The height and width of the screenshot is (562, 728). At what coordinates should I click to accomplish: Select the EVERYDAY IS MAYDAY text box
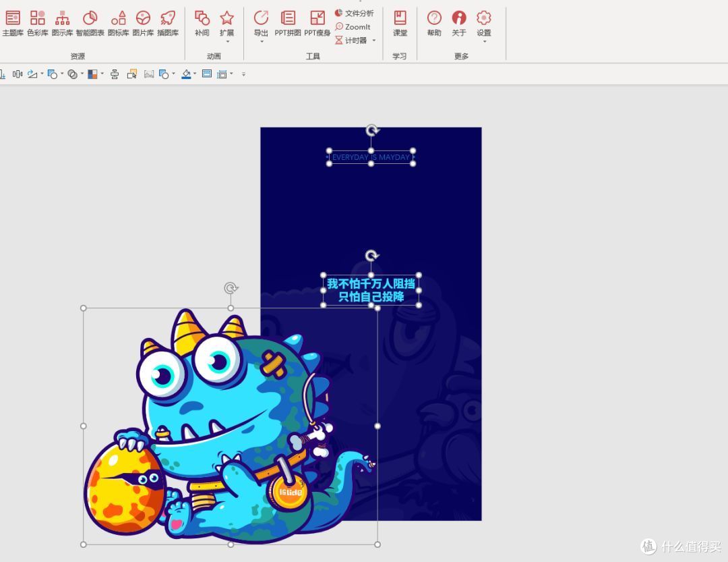point(371,157)
